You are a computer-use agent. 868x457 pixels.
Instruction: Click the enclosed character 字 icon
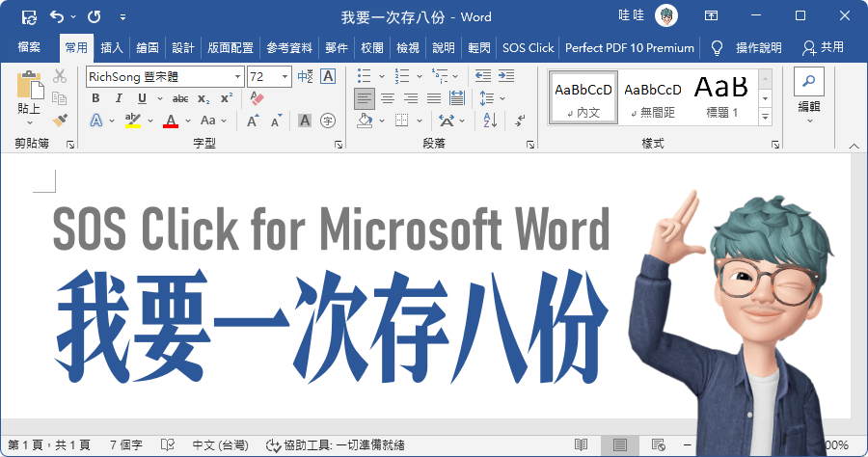click(328, 121)
